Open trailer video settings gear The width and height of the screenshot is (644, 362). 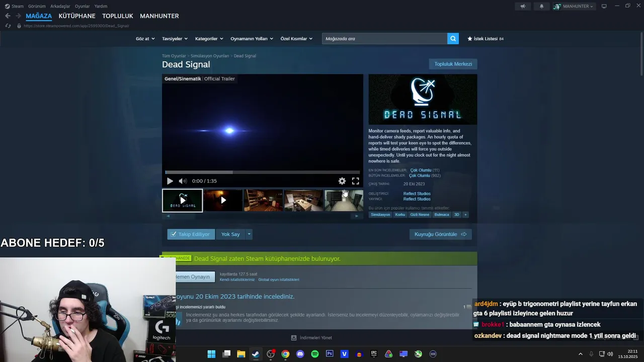pyautogui.click(x=342, y=181)
